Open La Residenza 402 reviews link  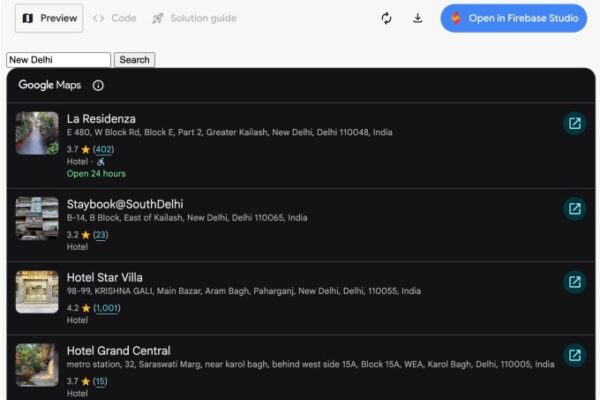pos(103,149)
